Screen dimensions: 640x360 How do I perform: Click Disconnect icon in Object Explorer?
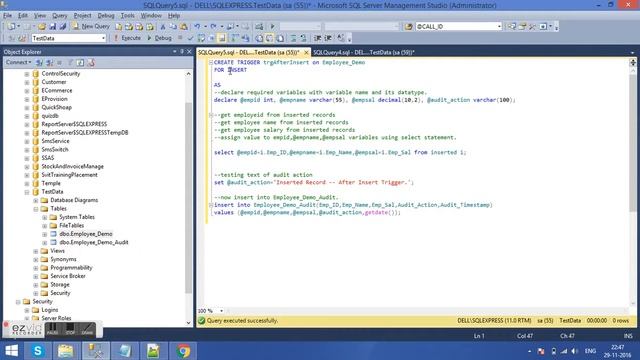coord(49,62)
